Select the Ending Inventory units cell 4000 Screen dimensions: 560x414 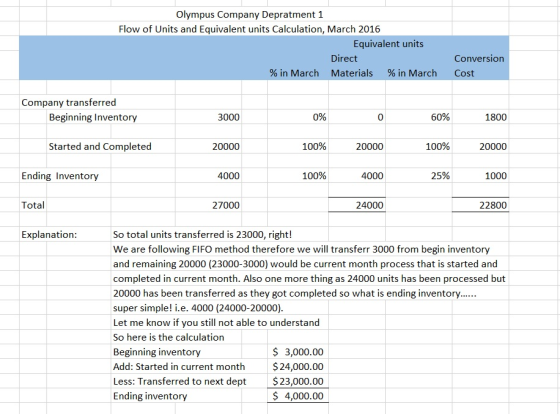229,176
